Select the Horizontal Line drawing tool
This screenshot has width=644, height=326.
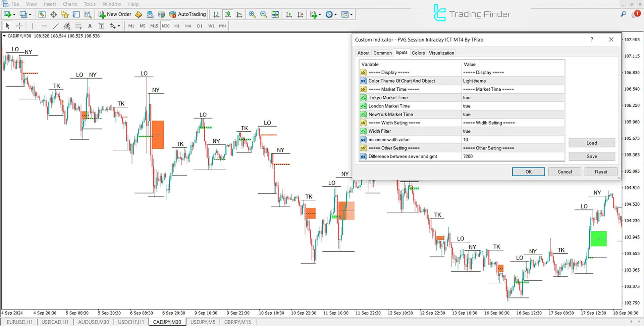pos(44,26)
